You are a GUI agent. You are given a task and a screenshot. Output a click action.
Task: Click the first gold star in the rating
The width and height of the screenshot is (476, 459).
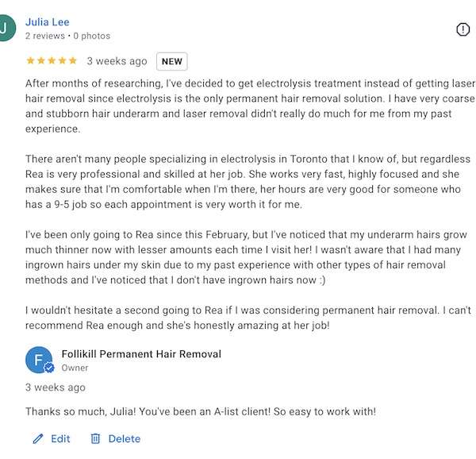pyautogui.click(x=30, y=61)
